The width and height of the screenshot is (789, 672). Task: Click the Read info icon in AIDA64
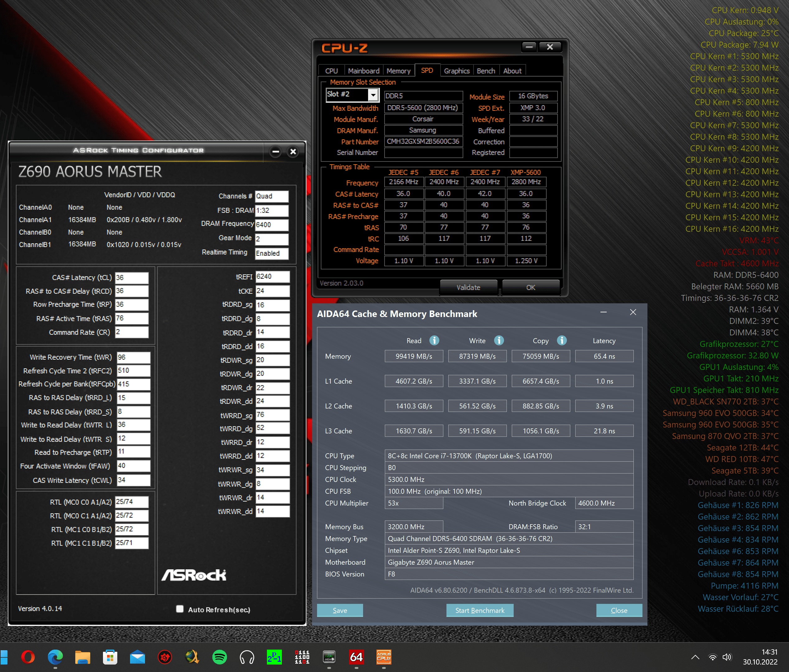click(434, 340)
